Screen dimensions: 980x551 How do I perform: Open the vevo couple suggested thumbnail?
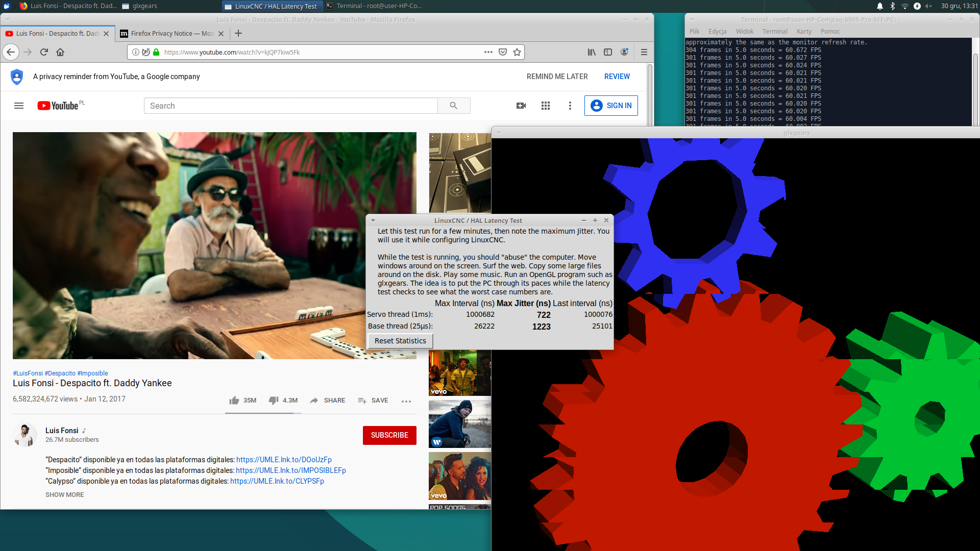point(460,476)
